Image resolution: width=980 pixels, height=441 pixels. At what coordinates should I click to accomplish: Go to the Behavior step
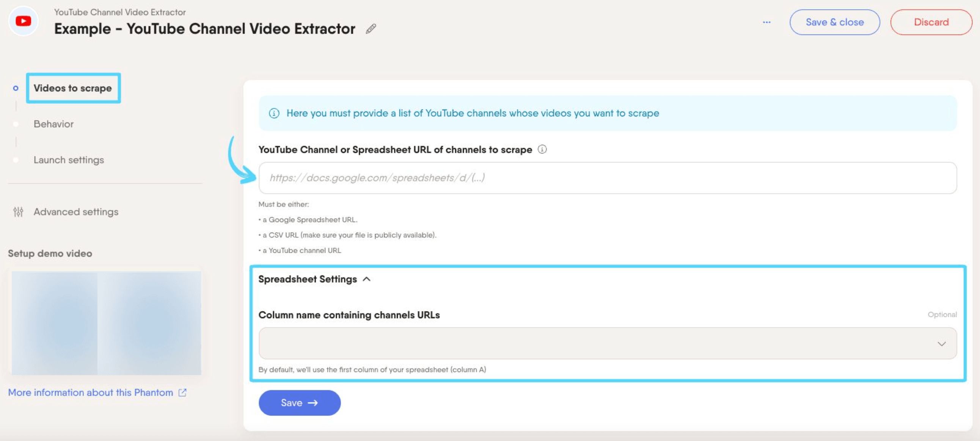coord(53,124)
